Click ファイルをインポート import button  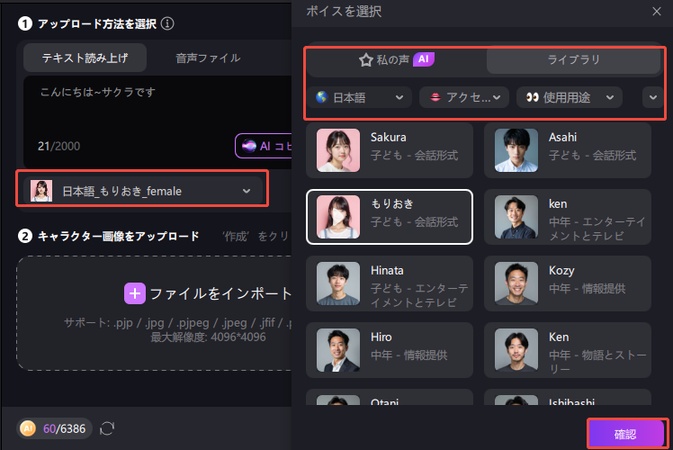pos(208,293)
